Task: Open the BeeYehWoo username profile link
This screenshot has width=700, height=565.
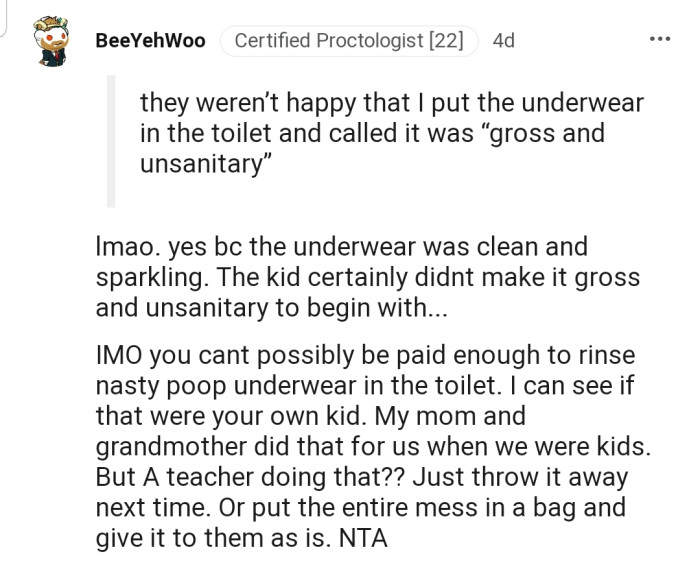Action: tap(150, 41)
